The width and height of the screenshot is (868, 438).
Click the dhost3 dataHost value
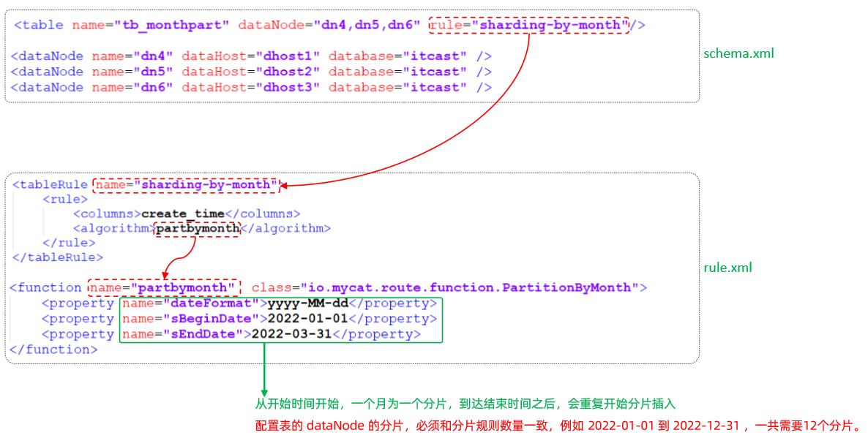tap(288, 87)
